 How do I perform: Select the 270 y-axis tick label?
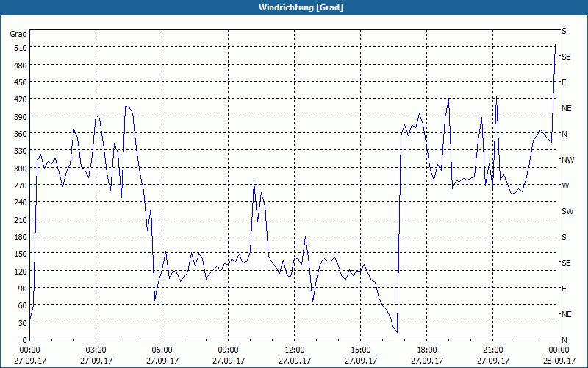pos(18,185)
